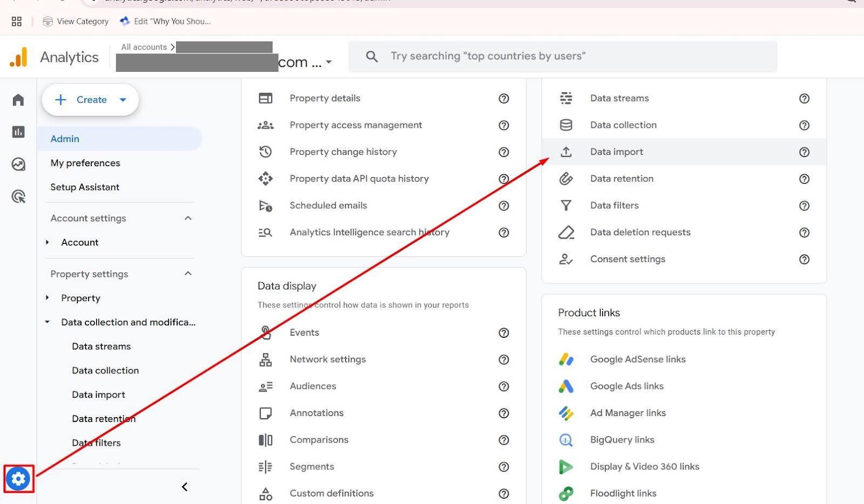Viewport: 864px width, 504px height.
Task: Click the Google Analytics logo
Action: click(x=18, y=57)
